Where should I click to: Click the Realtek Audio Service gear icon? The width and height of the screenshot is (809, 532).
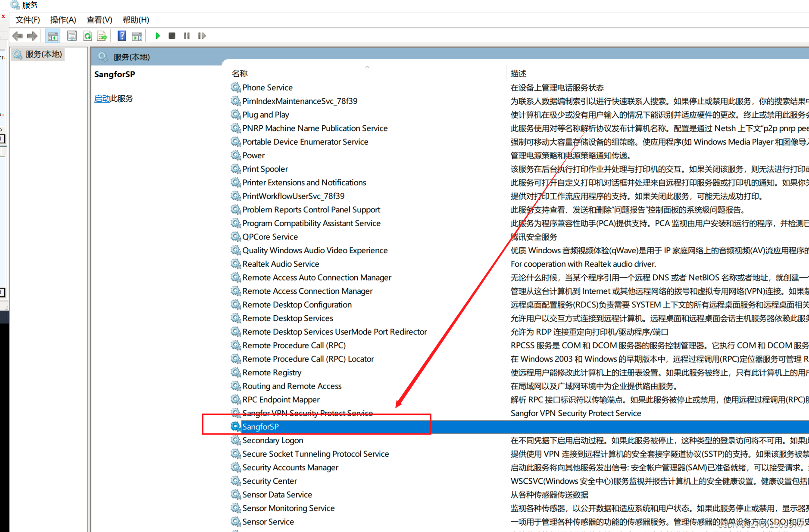pyautogui.click(x=236, y=264)
